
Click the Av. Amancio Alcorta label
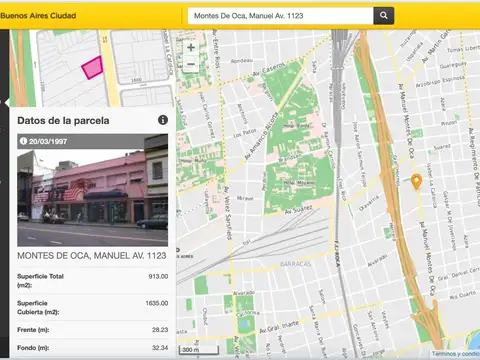(262, 136)
